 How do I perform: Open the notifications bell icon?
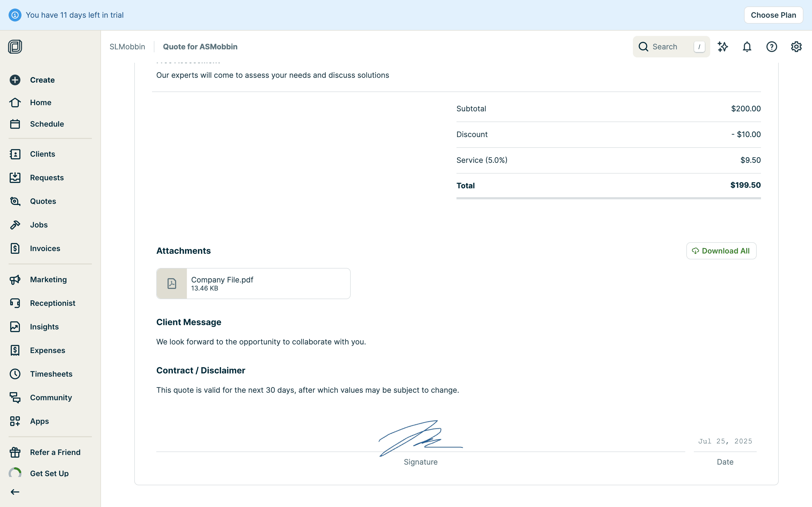tap(747, 47)
